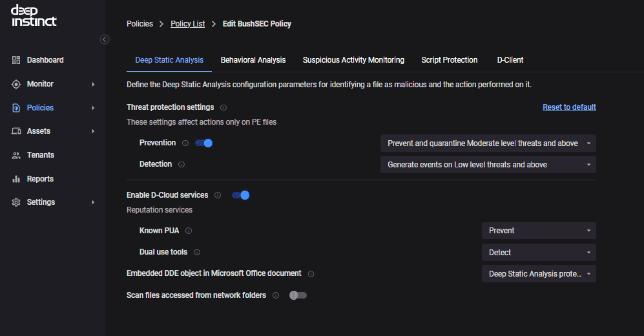Open info icon beside Enable D-Cloud services
This screenshot has width=644, height=336.
pos(218,196)
